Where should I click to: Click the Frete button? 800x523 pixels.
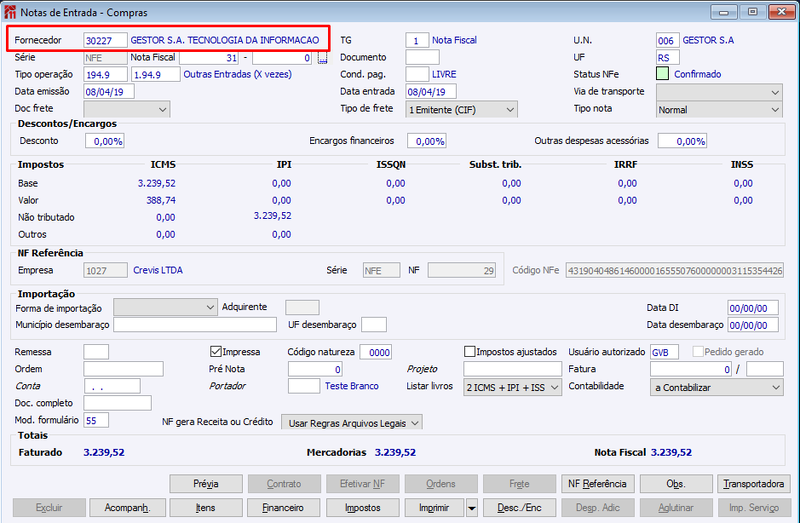point(519,484)
